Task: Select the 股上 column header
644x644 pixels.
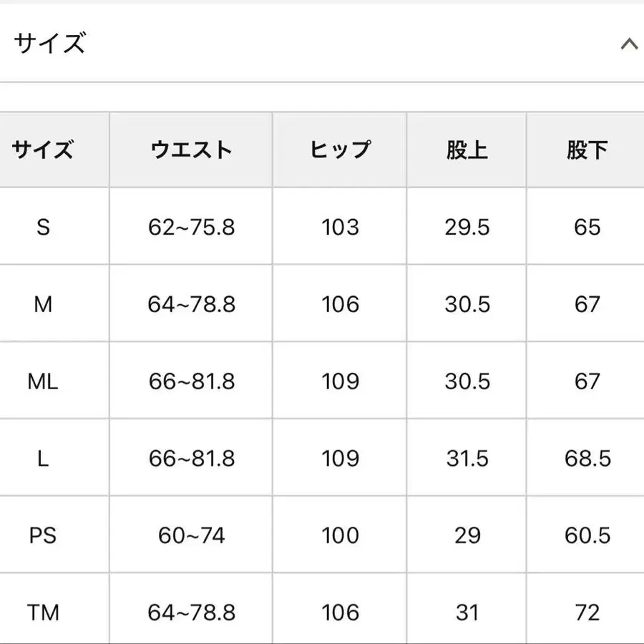Action: click(x=466, y=150)
